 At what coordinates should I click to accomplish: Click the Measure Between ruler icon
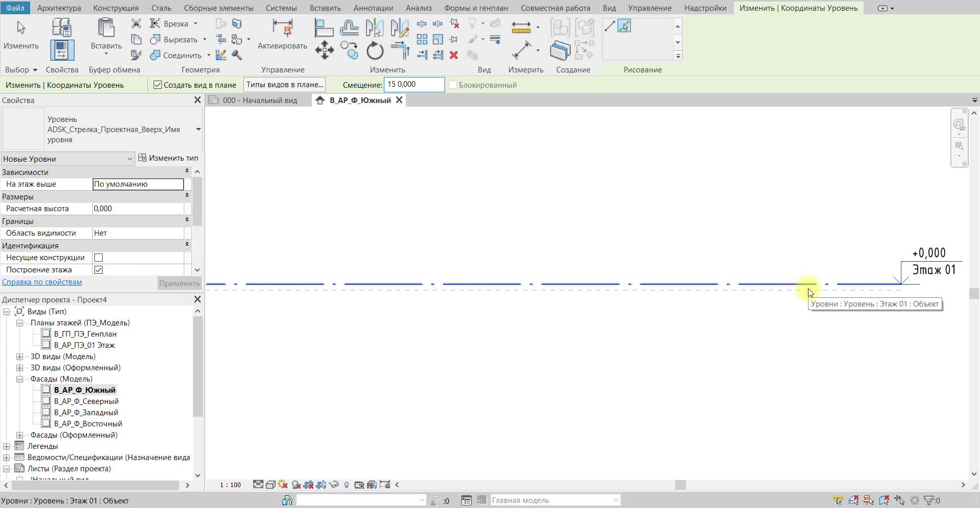tap(521, 27)
